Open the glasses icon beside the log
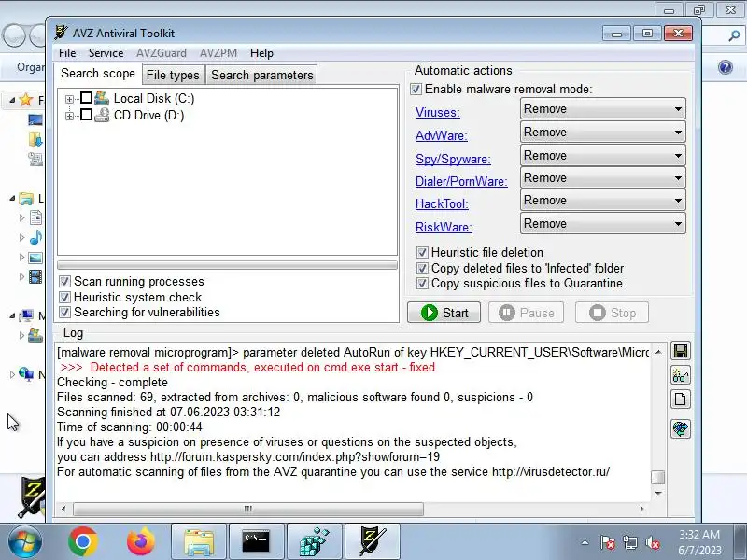This screenshot has height=560, width=747. [x=681, y=375]
